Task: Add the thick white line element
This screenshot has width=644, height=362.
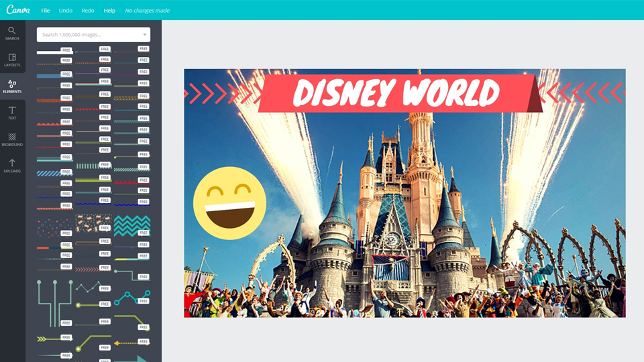Action: coord(54,52)
